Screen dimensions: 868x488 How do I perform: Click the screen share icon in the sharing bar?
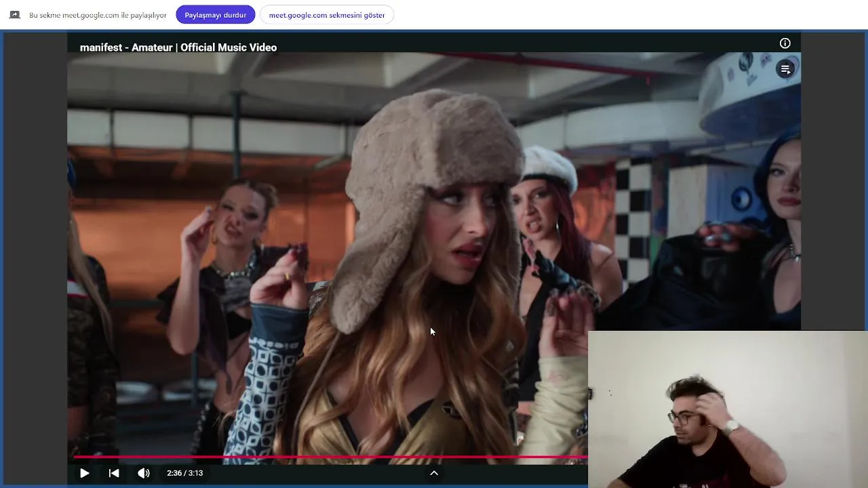[14, 15]
